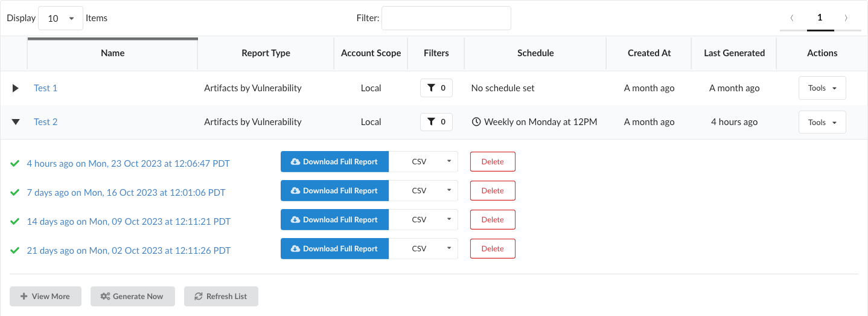Click the filter icon in Test 1 row
Viewport: 868px width, 316px height.
click(431, 88)
